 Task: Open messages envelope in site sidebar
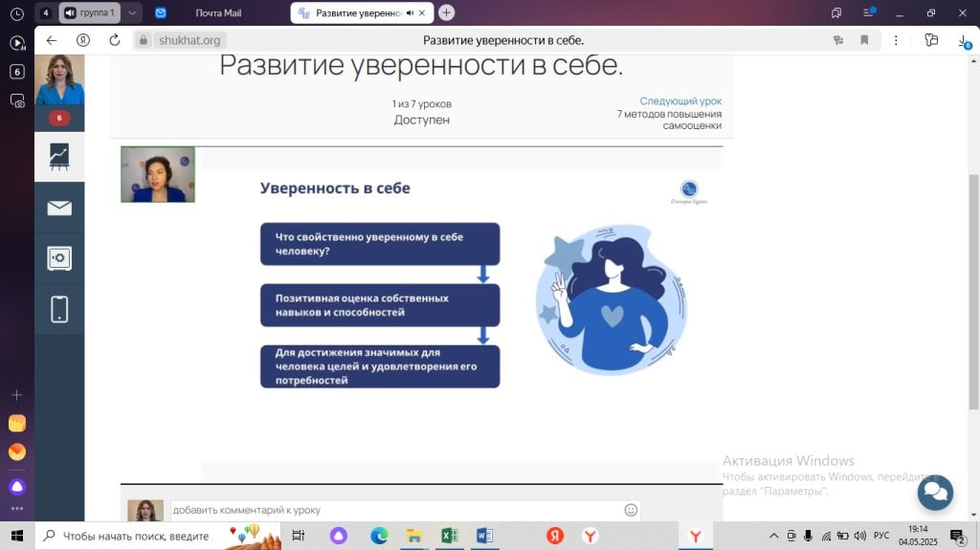[59, 208]
